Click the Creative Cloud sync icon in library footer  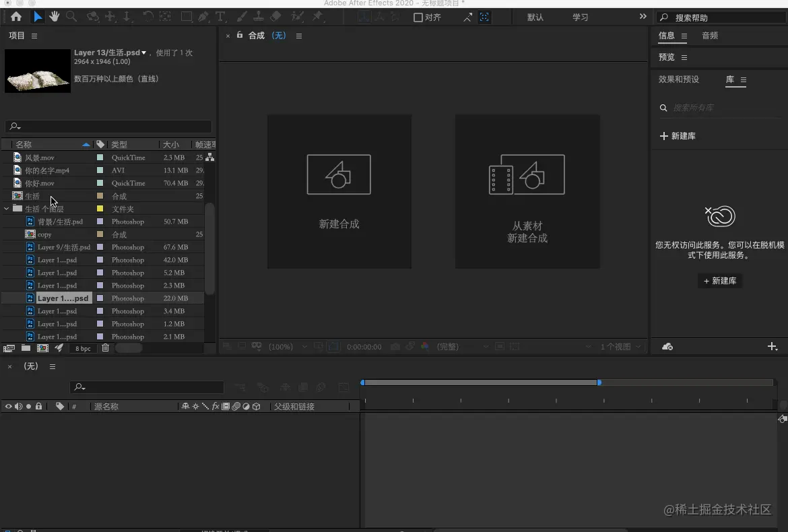[667, 347]
